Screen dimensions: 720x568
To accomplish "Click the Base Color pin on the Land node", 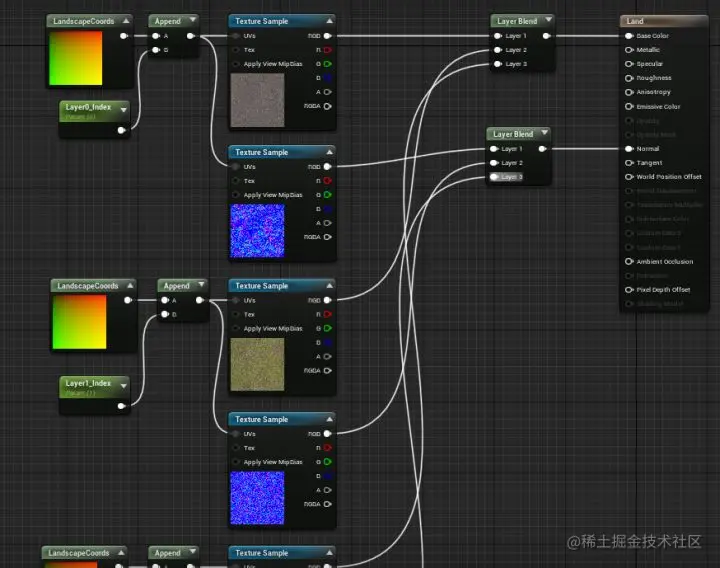I will 629,36.
